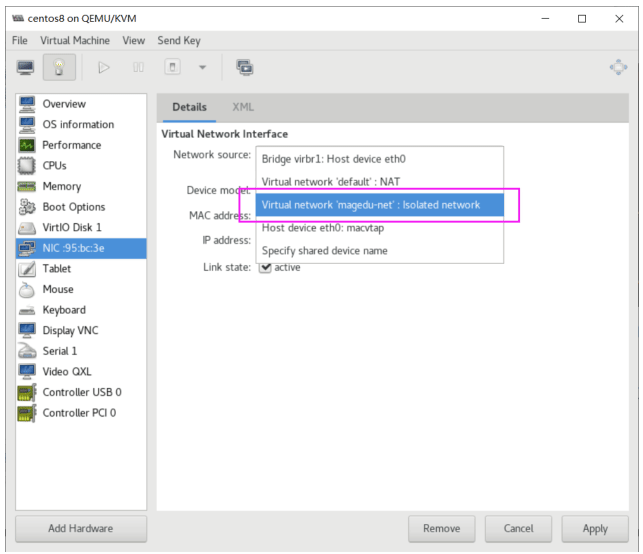
Task: Select the Performance item in sidebar
Action: pyautogui.click(x=71, y=145)
